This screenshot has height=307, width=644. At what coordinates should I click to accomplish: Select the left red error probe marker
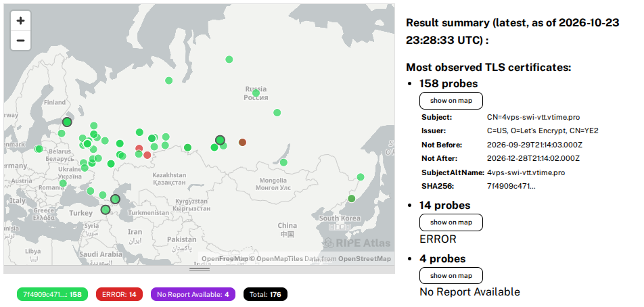(139, 148)
